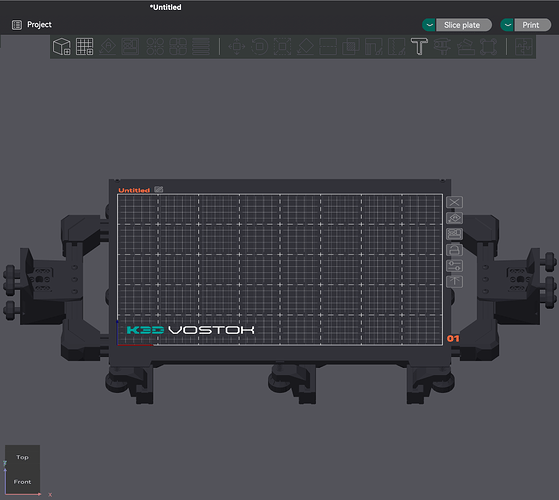Toggle the Project panel icon
Screen dimensions: 559x500
pos(17,25)
